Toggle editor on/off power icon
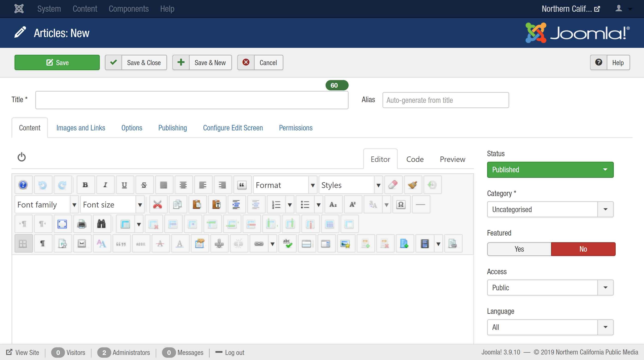Screen dimensions: 644x360 (x=21, y=157)
